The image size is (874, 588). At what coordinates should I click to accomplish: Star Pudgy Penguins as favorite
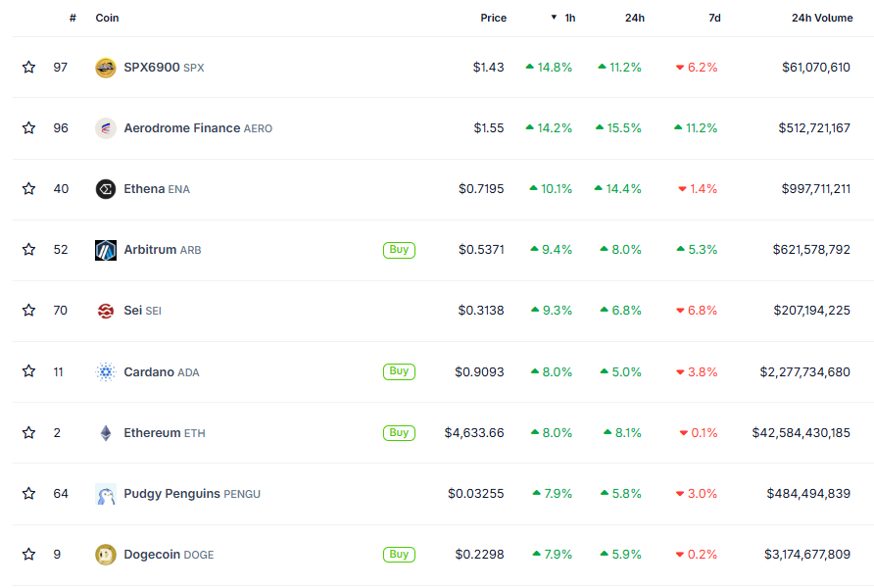(28, 494)
